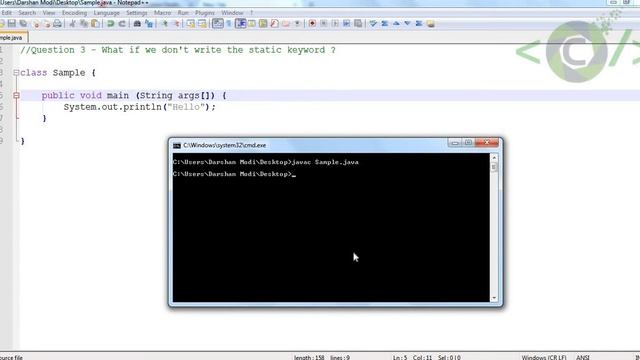Click the cmd.exe title bar icon
This screenshot has height=360, width=640.
(x=177, y=145)
